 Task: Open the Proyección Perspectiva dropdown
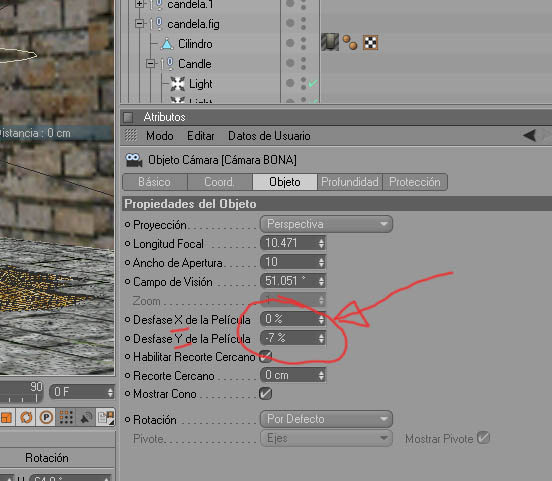click(x=326, y=224)
